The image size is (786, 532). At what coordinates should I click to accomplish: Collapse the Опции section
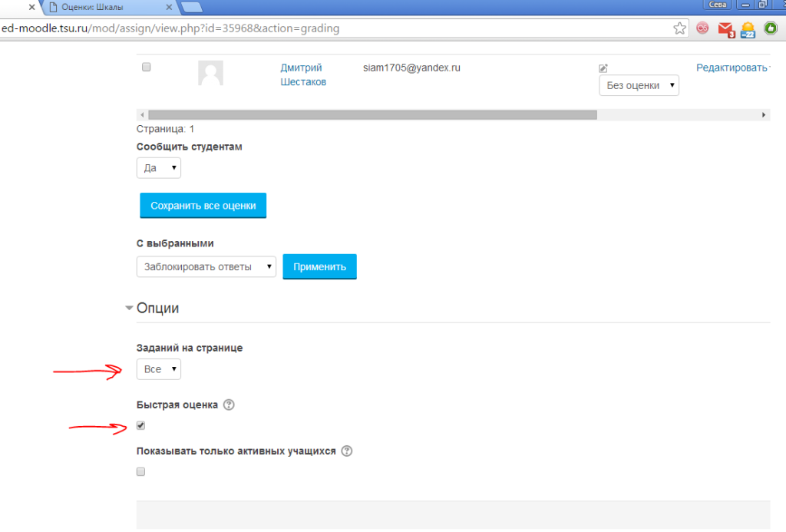point(129,308)
